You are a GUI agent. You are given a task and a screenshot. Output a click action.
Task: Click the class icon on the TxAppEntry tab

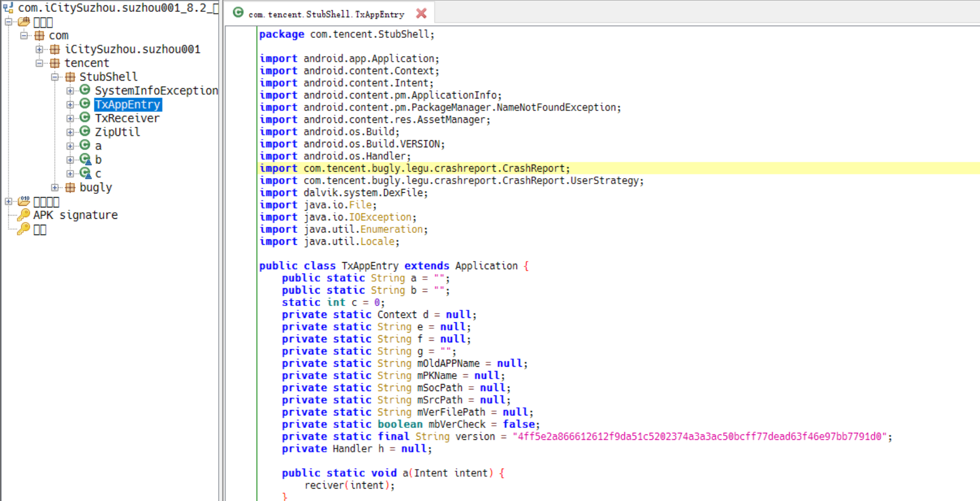[x=238, y=13]
